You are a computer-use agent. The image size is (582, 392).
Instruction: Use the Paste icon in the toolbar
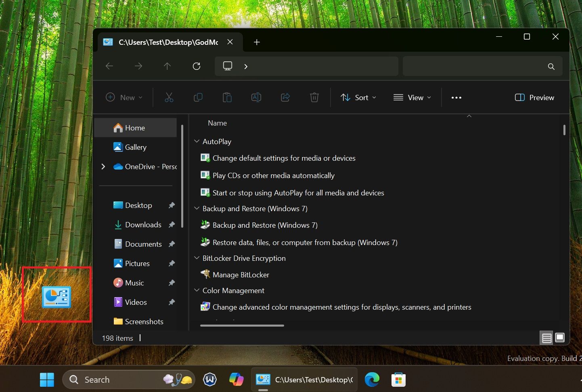pyautogui.click(x=227, y=97)
